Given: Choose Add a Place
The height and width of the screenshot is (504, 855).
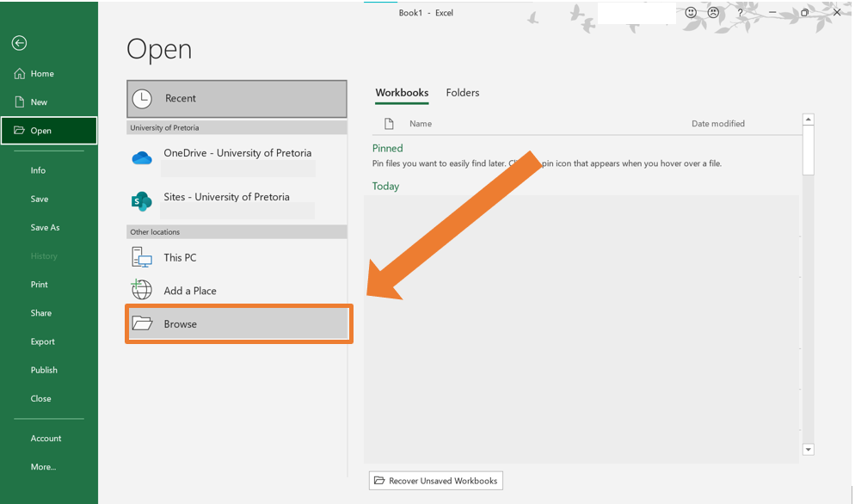Looking at the screenshot, I should [x=237, y=291].
